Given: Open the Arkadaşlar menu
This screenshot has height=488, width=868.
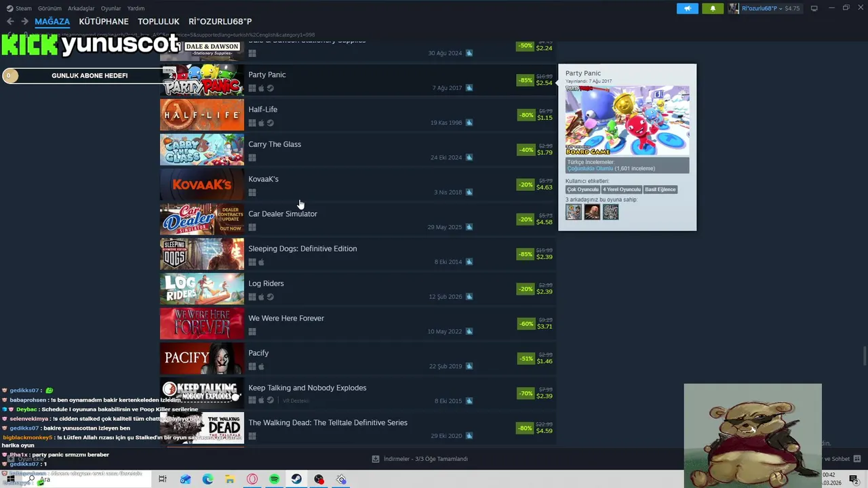Looking at the screenshot, I should pos(81,8).
